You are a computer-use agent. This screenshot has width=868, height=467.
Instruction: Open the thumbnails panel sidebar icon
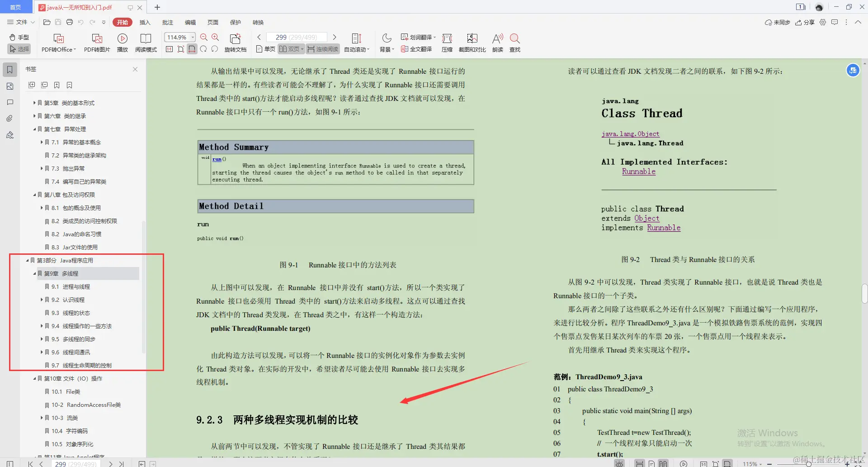[x=10, y=86]
